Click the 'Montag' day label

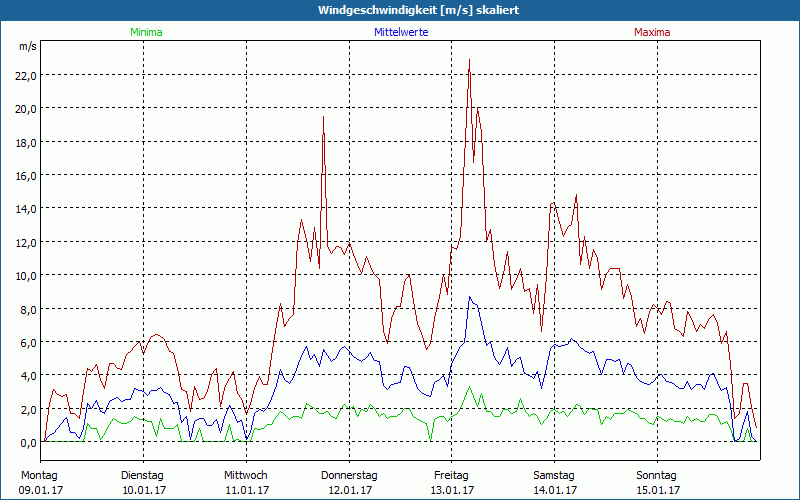click(x=39, y=476)
